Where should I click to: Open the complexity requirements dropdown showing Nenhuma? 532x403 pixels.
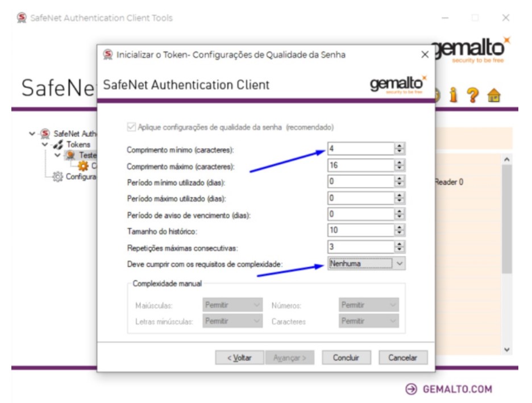367,264
